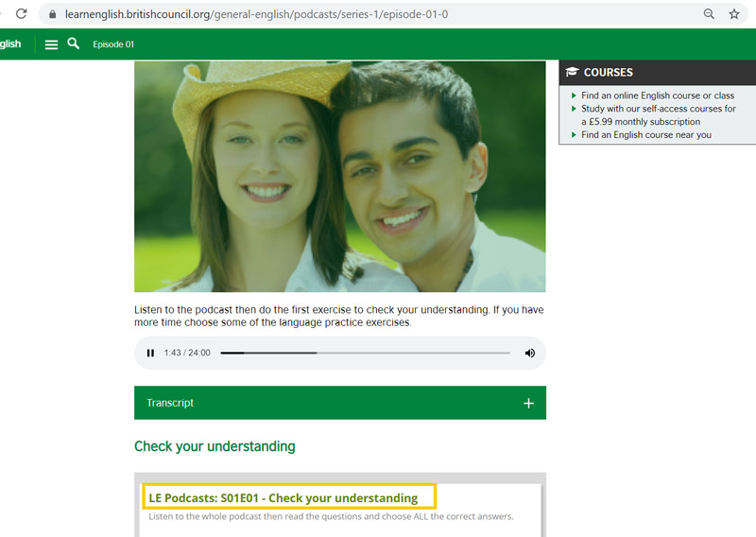Mute the podcast using the speaker icon

click(529, 353)
